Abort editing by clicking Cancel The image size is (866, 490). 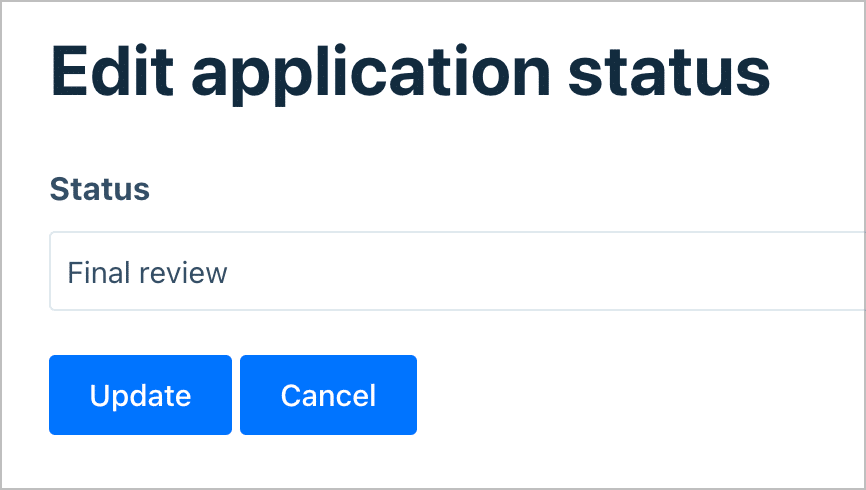point(328,395)
